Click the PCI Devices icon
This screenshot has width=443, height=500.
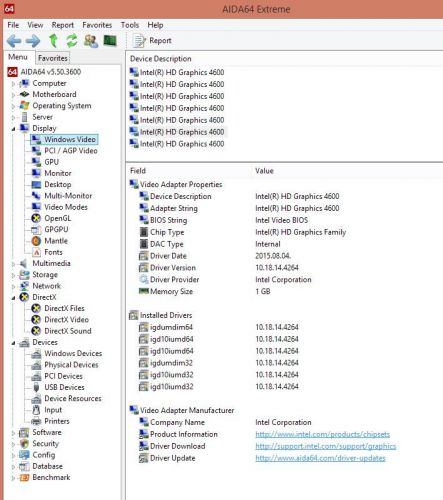click(36, 376)
